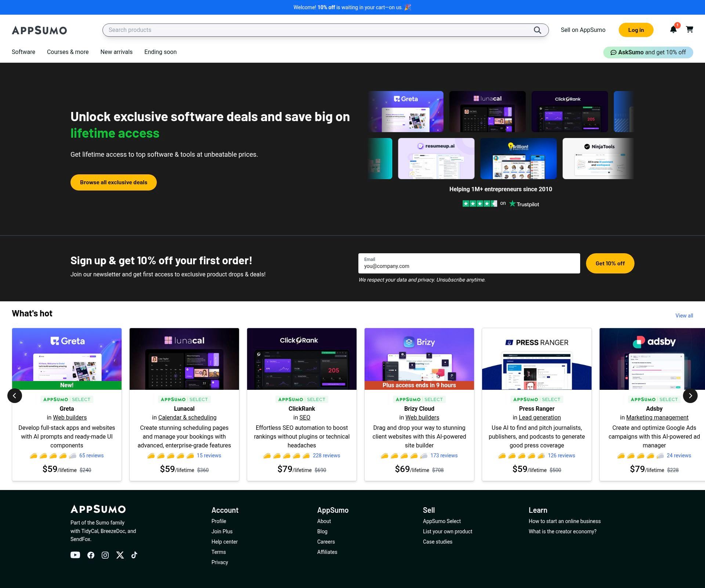Click the search magnifier icon
705x588 pixels.
(x=537, y=30)
